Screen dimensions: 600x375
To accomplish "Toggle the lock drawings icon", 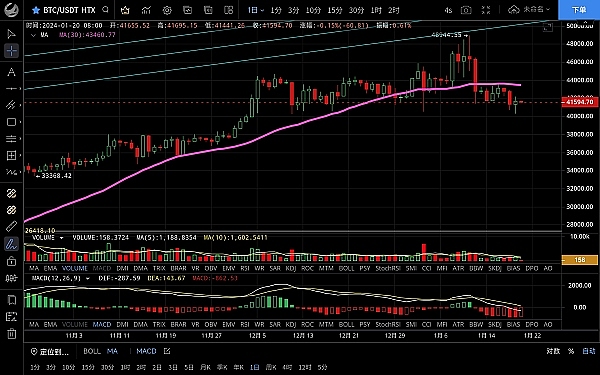I will pos(11,261).
